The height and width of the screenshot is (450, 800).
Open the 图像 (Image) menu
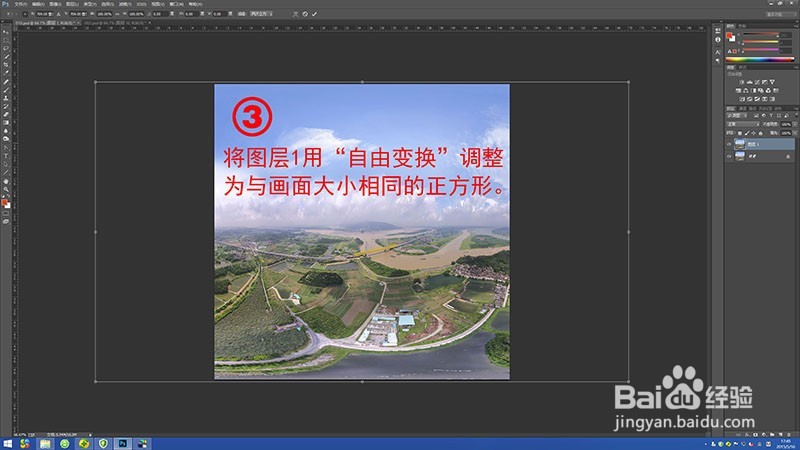click(x=55, y=4)
